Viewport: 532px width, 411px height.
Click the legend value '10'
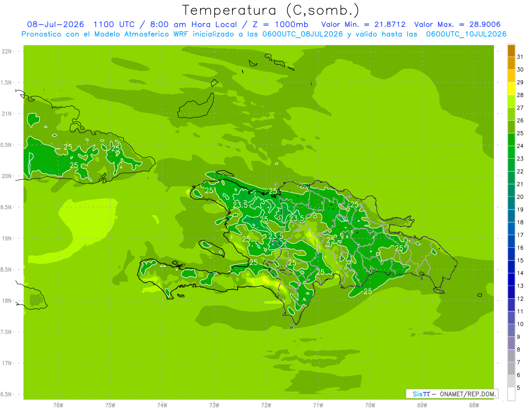(x=520, y=325)
